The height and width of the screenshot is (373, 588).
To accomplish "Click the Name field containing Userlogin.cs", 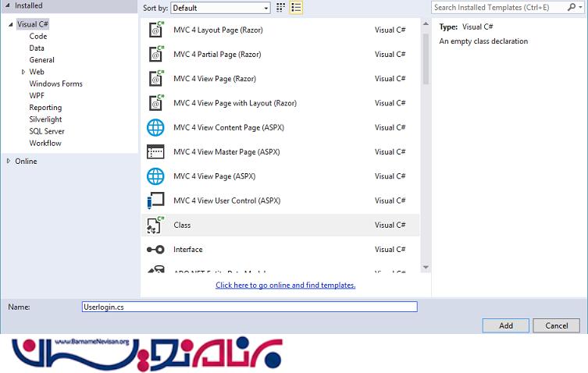I will [x=249, y=307].
